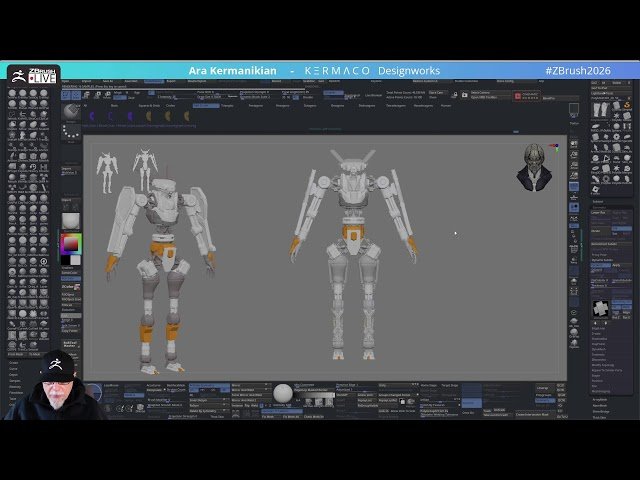Click Export in the top row
The image size is (640, 480).
(171, 81)
